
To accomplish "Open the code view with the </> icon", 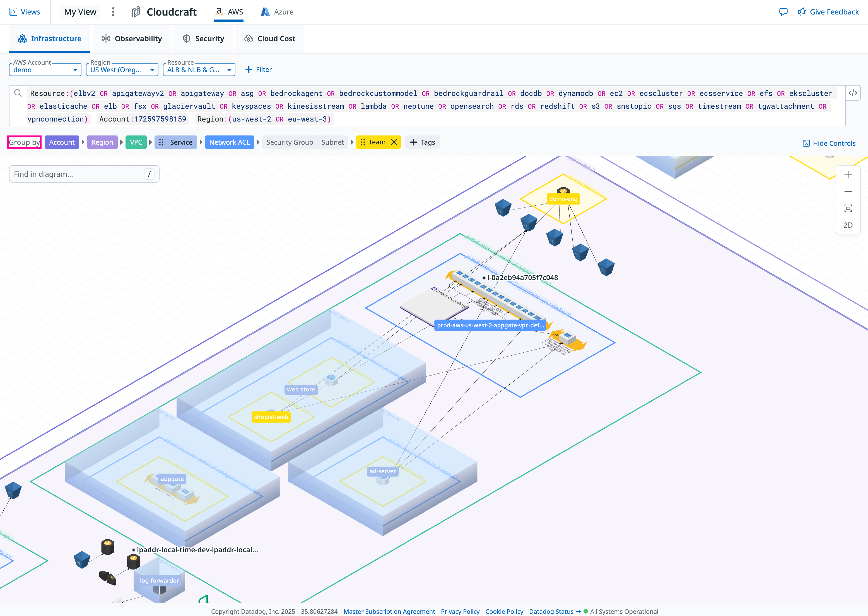I will click(853, 93).
